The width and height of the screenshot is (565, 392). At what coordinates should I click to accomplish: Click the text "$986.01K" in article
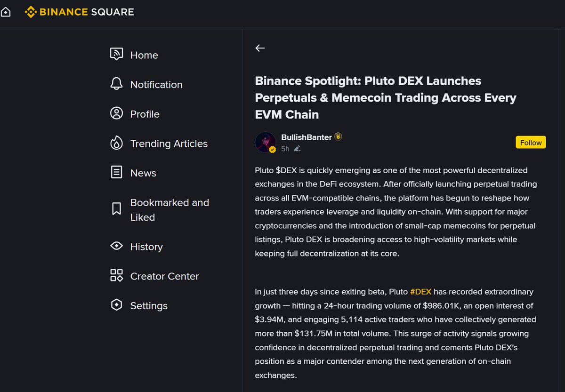tap(442, 306)
